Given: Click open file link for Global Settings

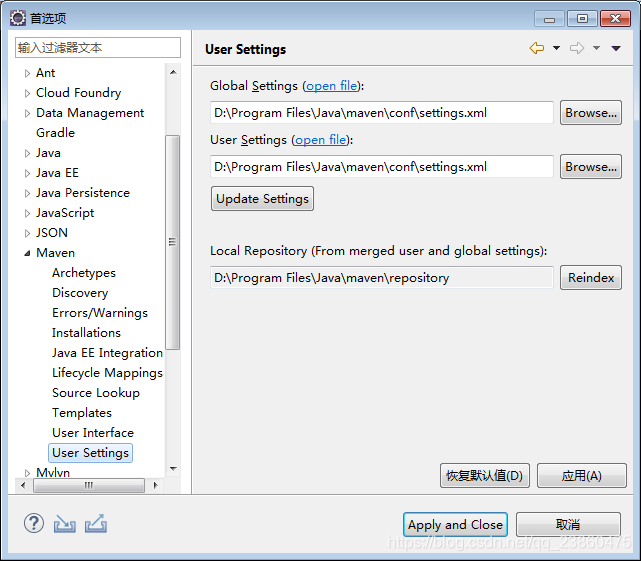Looking at the screenshot, I should tap(332, 86).
